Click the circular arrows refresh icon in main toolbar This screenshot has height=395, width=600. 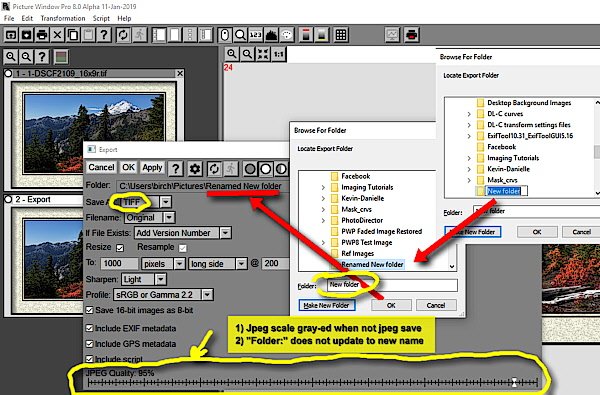123,35
